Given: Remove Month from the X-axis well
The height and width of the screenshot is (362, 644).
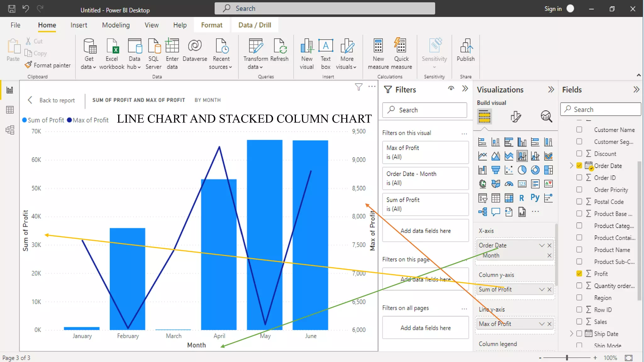Looking at the screenshot, I should pos(549,255).
